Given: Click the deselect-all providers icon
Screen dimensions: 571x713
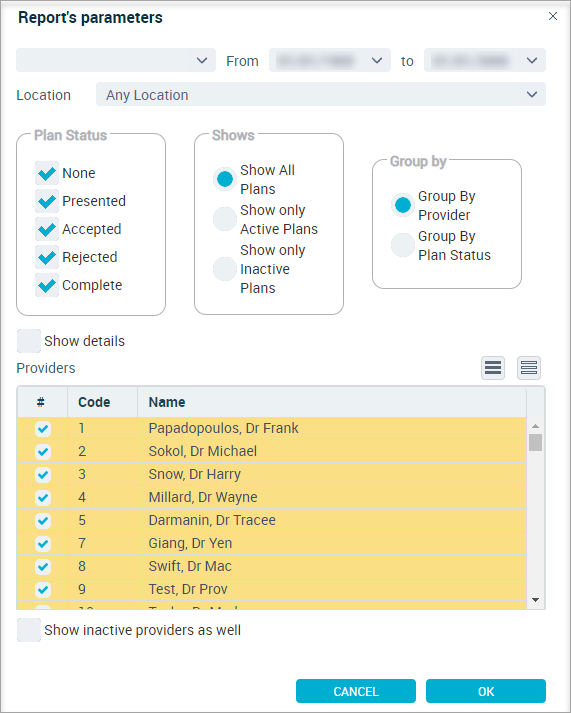Looking at the screenshot, I should 529,367.
